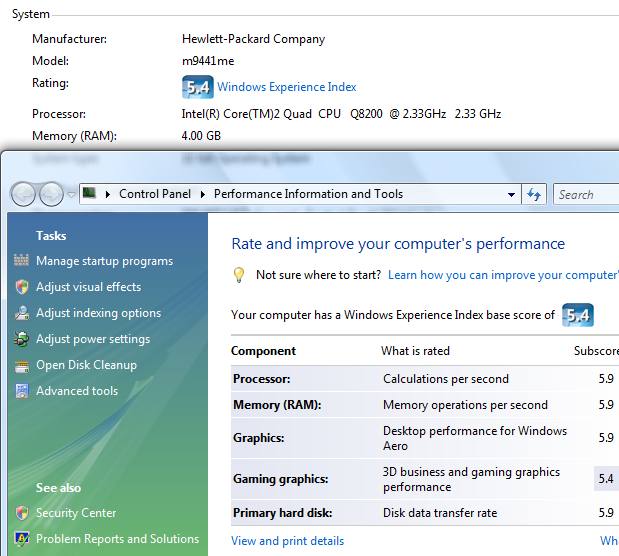Viewport: 619px width, 556px height.
Task: Open Security Center
Action: [x=76, y=513]
